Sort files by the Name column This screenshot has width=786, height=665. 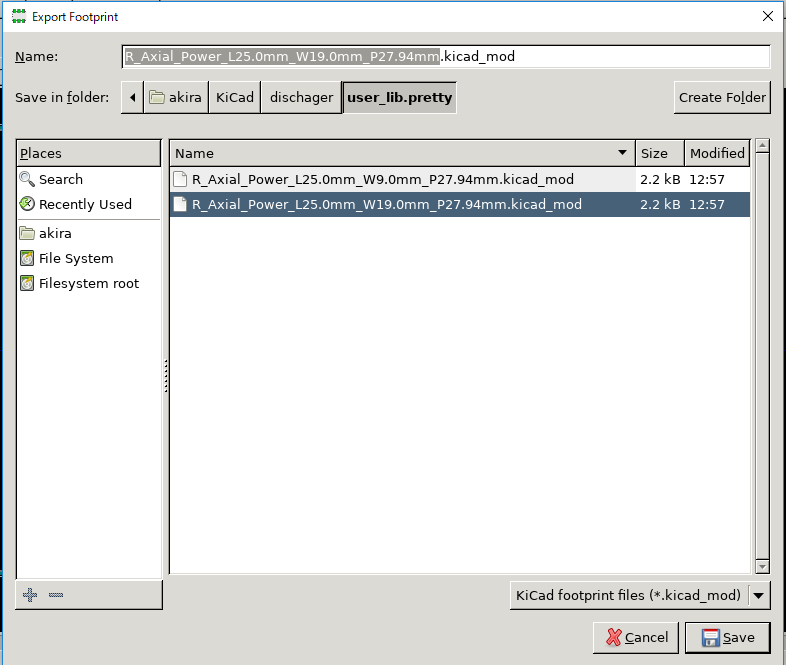pos(400,153)
